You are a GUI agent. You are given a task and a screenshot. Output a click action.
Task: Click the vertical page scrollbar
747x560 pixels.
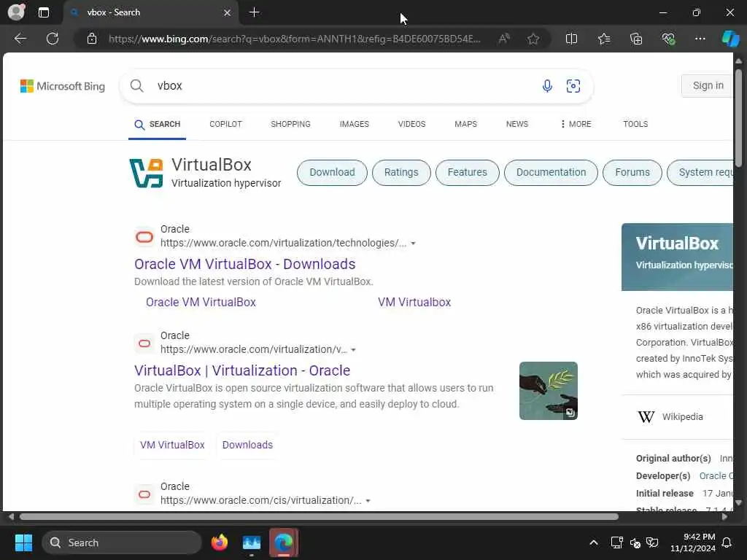coord(738,119)
